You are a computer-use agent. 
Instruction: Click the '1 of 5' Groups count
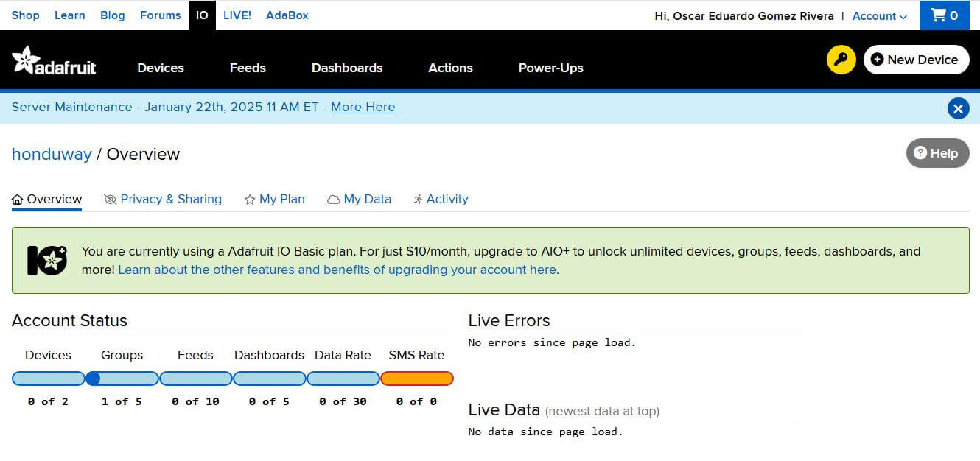tap(122, 401)
